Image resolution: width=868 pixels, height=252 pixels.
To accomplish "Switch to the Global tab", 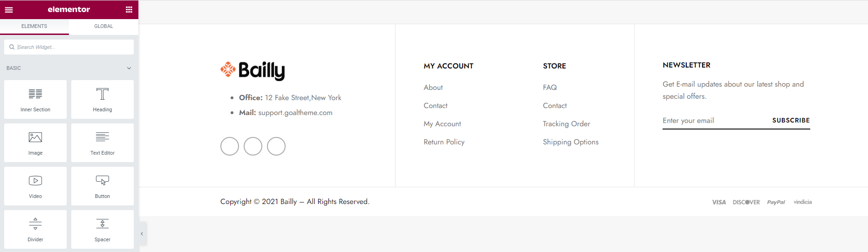I will point(103,27).
